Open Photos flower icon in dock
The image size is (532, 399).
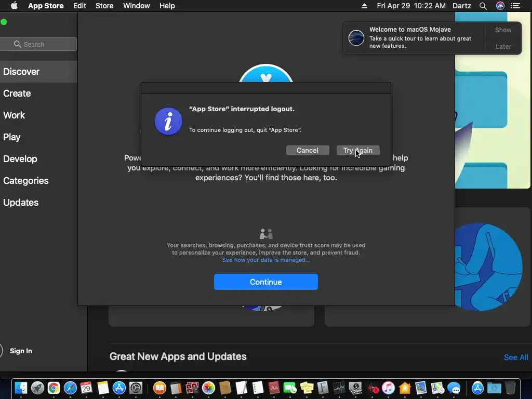tap(209, 388)
